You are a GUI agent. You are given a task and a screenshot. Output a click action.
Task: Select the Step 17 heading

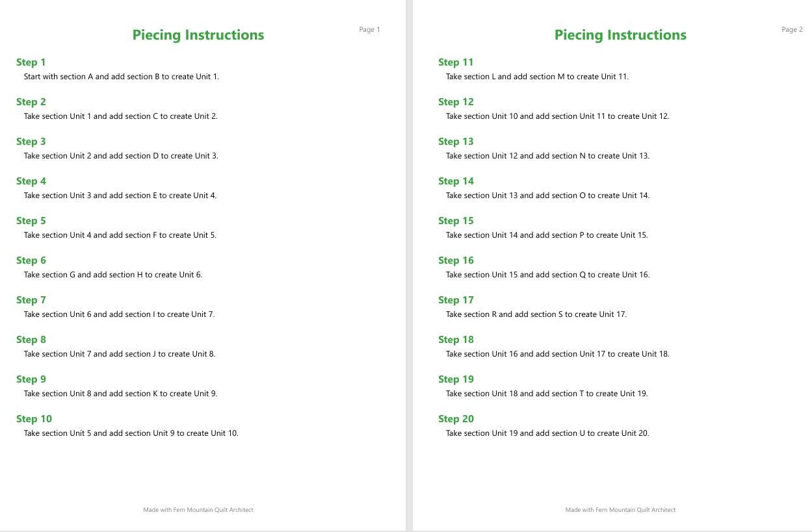[x=456, y=300]
